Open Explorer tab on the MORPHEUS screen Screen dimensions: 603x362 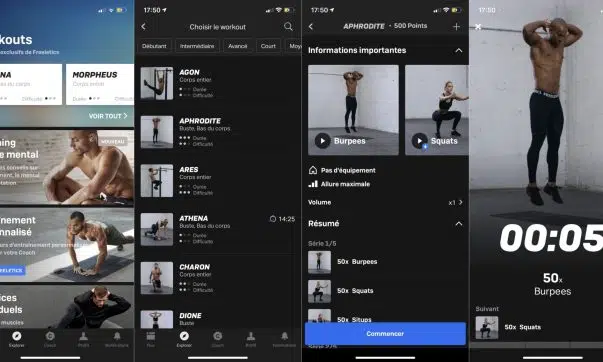[17, 339]
